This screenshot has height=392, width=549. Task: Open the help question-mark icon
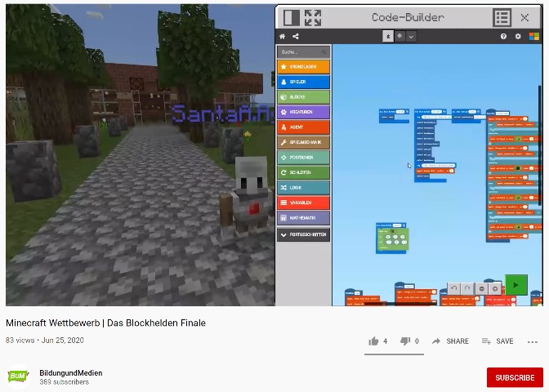click(x=503, y=37)
